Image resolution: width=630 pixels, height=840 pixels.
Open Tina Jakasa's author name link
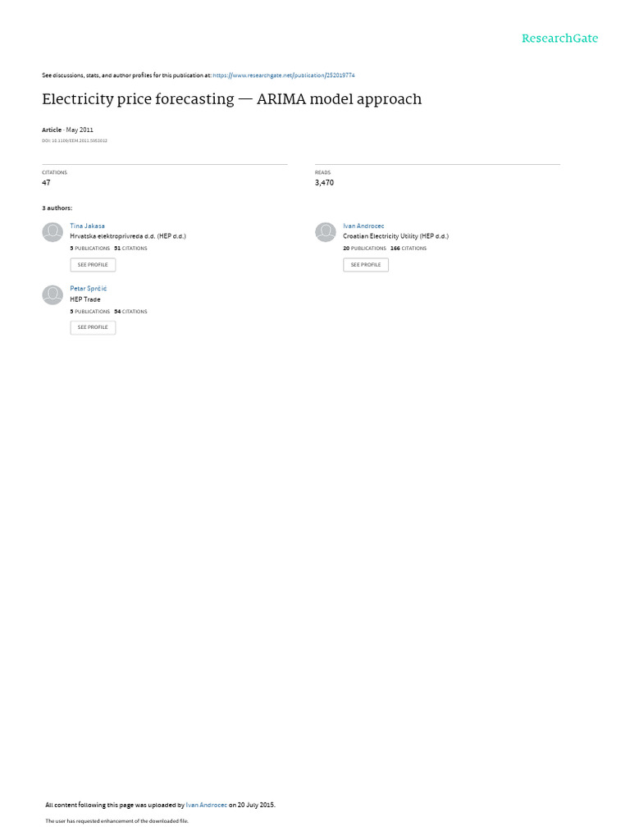[87, 226]
